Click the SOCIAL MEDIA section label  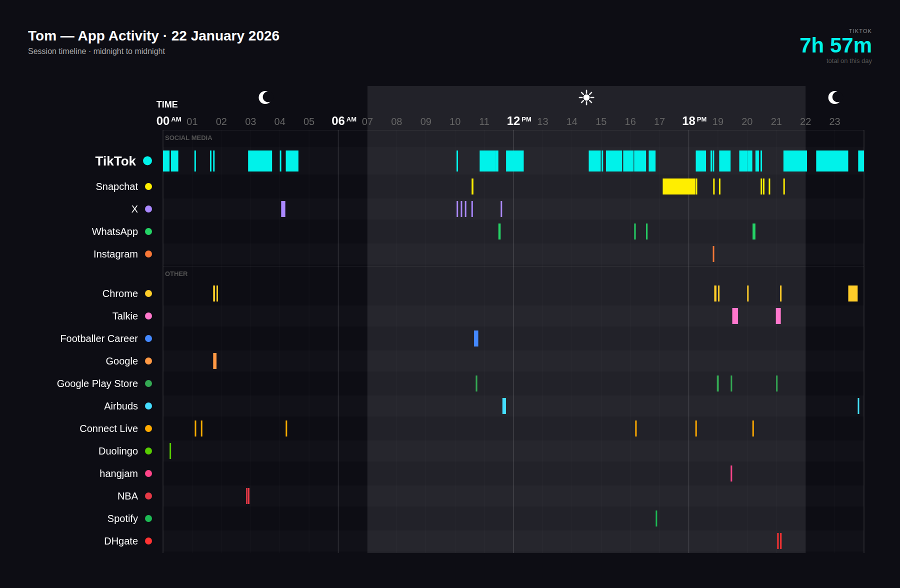188,138
